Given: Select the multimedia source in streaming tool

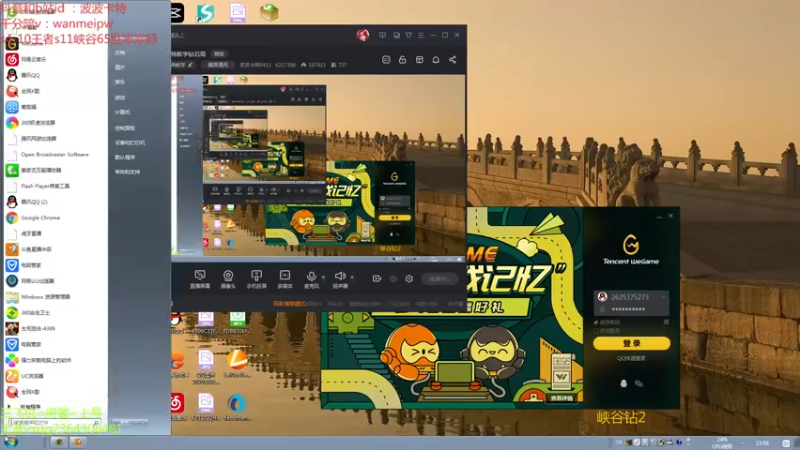Looking at the screenshot, I should tap(285, 279).
